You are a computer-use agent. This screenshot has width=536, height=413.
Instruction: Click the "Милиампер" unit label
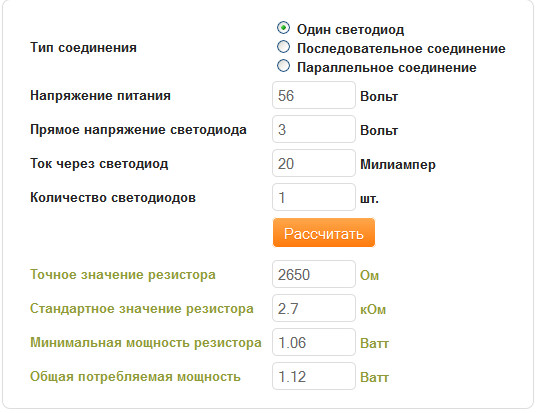pyautogui.click(x=398, y=165)
